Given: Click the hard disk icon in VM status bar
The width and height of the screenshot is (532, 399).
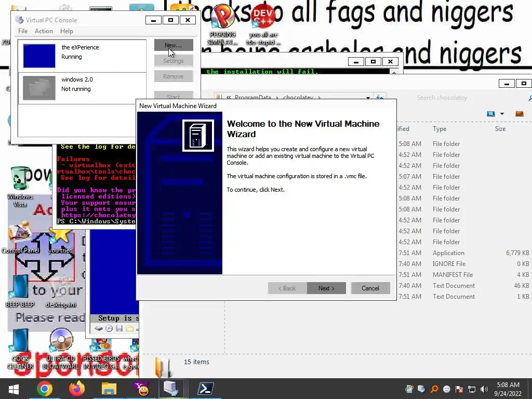Looking at the screenshot, I should (x=98, y=328).
